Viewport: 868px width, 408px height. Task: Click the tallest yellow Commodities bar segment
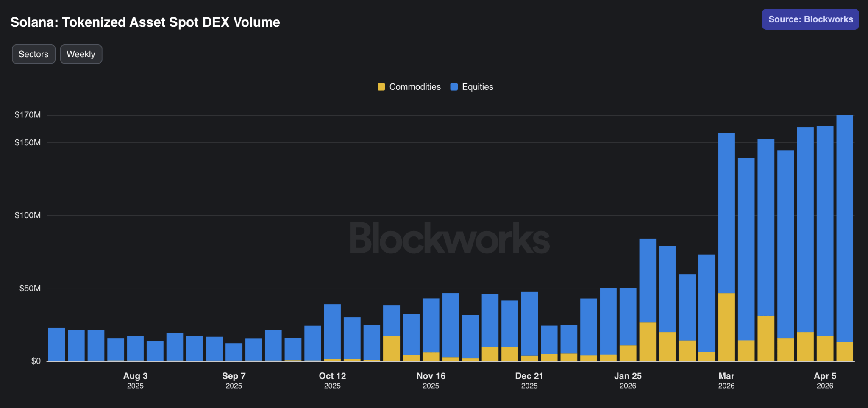point(726,327)
